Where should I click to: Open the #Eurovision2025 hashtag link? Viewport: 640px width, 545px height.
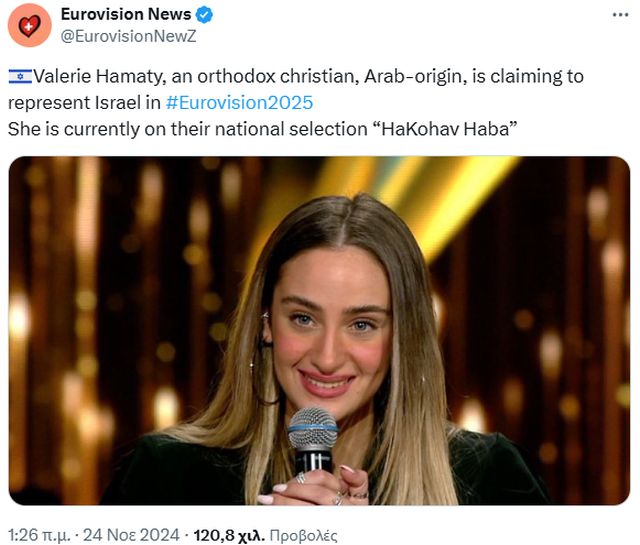coord(239,102)
